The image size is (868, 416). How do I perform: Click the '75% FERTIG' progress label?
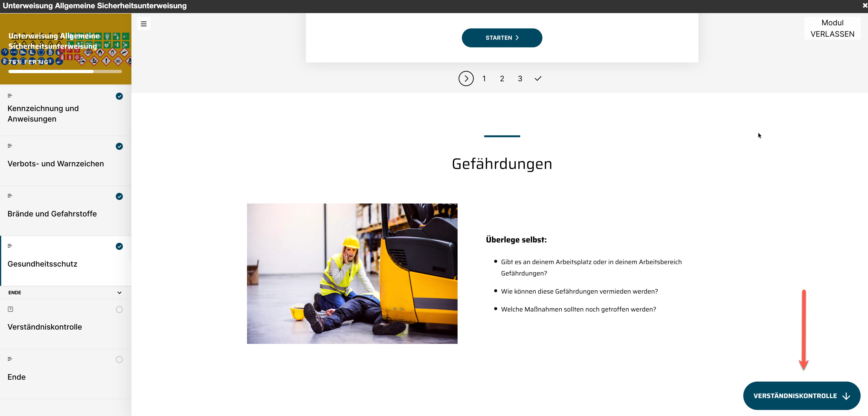(28, 62)
